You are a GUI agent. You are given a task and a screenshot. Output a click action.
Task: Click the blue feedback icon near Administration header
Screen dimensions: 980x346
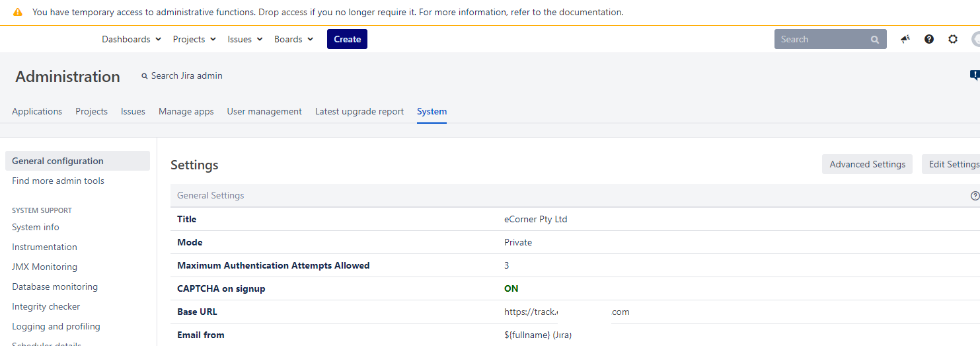(975, 75)
